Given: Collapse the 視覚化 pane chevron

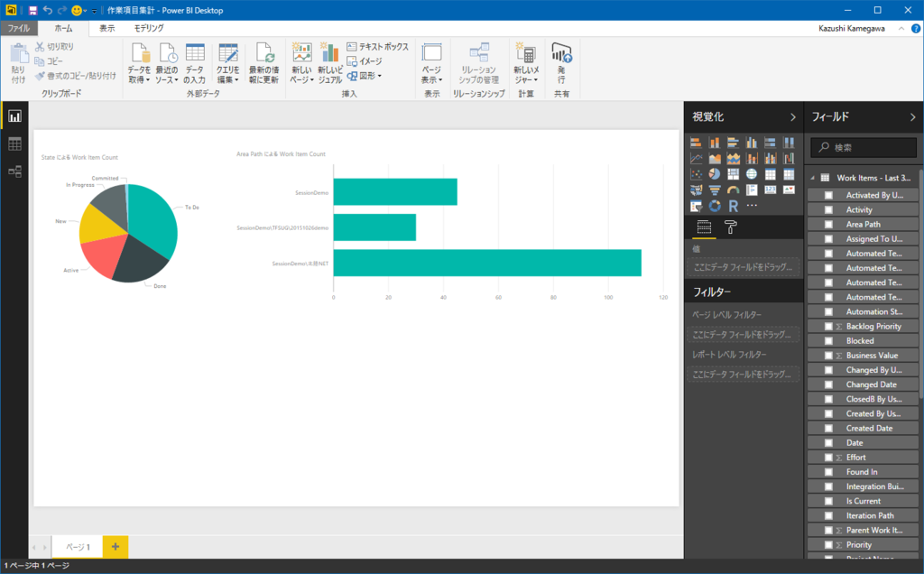Looking at the screenshot, I should pyautogui.click(x=792, y=117).
